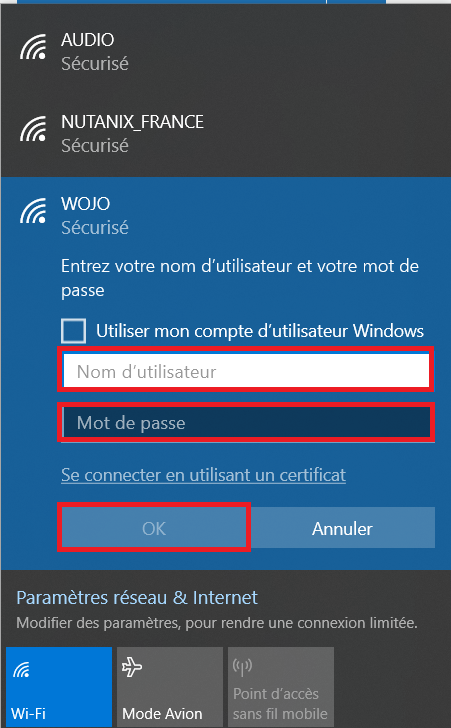Click the airplane icon in Mode Avion

click(132, 668)
